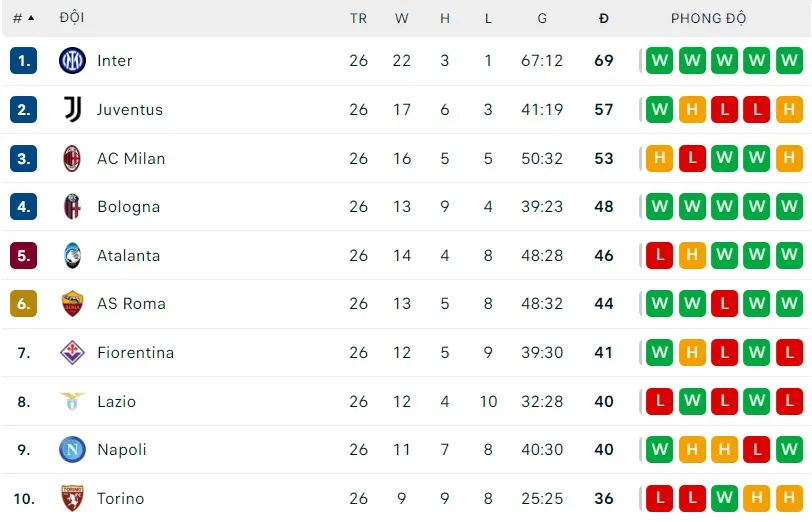
Task: Click Juventus's first red L form badge
Action: (x=724, y=109)
